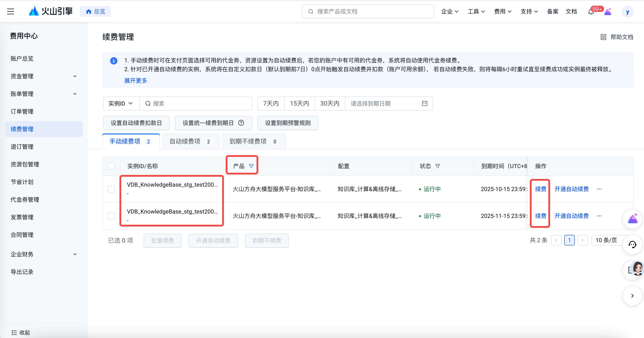The width and height of the screenshot is (644, 338).
Task: Click 设置到期预警规则 button
Action: [287, 123]
